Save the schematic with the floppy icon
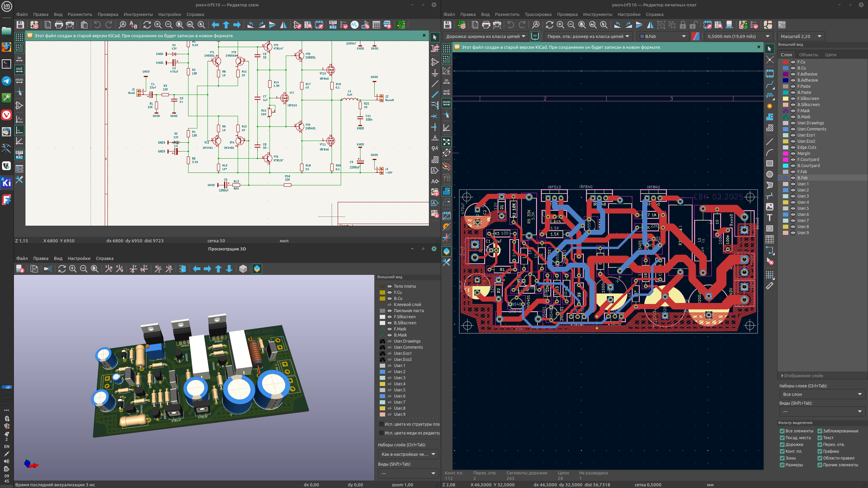Image resolution: width=868 pixels, height=488 pixels. point(20,25)
